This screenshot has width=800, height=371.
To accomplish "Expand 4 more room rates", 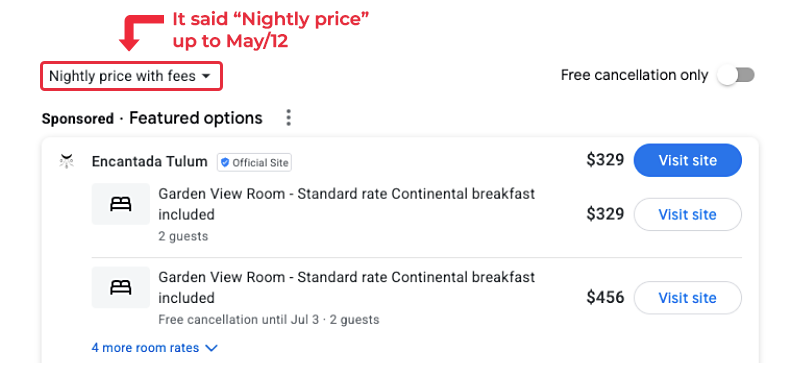I will 155,348.
